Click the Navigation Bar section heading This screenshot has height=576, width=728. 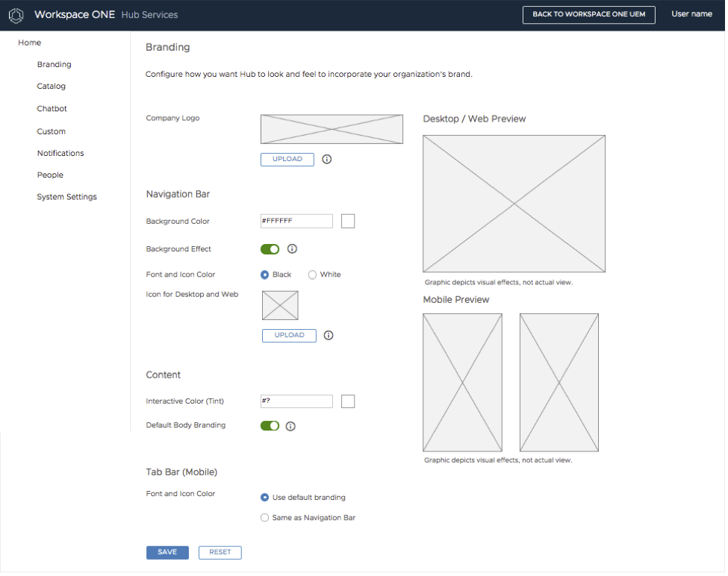click(x=178, y=195)
